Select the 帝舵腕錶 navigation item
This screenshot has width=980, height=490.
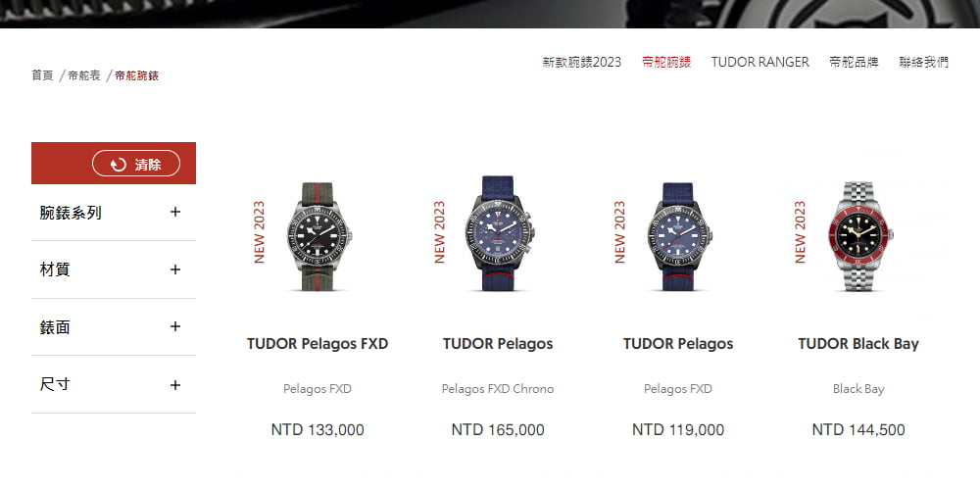point(666,62)
